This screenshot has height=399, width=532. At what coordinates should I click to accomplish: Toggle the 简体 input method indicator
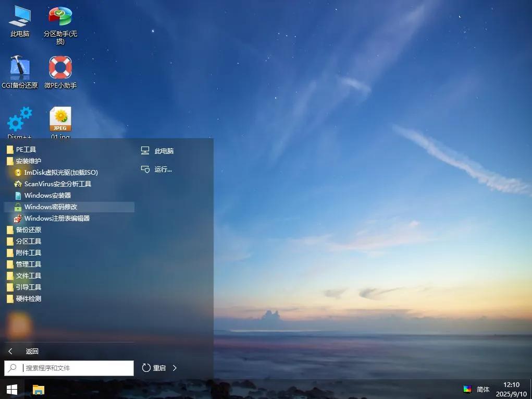[x=483, y=390]
